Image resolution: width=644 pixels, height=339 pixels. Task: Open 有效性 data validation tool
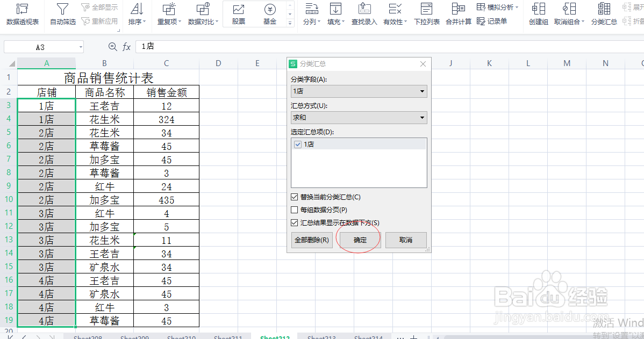pyautogui.click(x=395, y=13)
